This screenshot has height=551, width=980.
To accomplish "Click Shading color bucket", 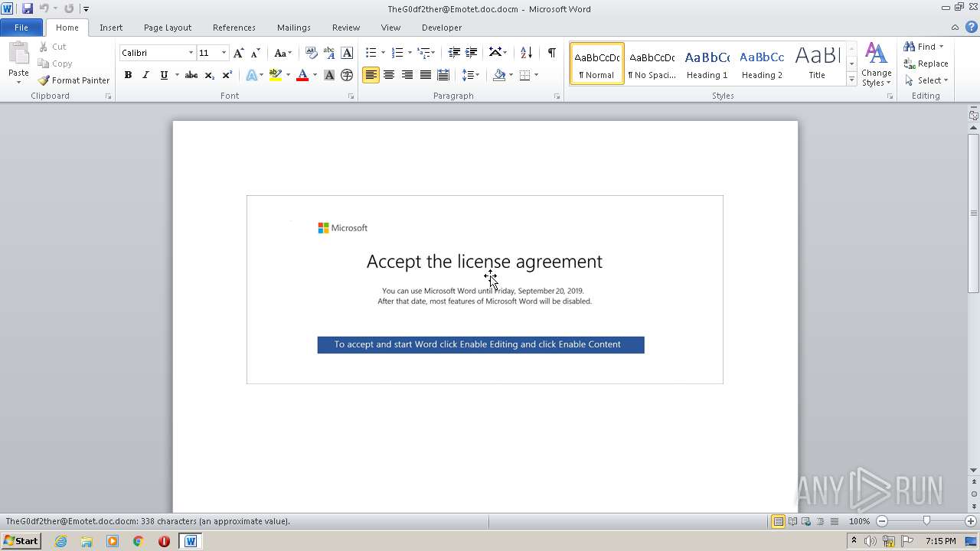I will pyautogui.click(x=499, y=75).
